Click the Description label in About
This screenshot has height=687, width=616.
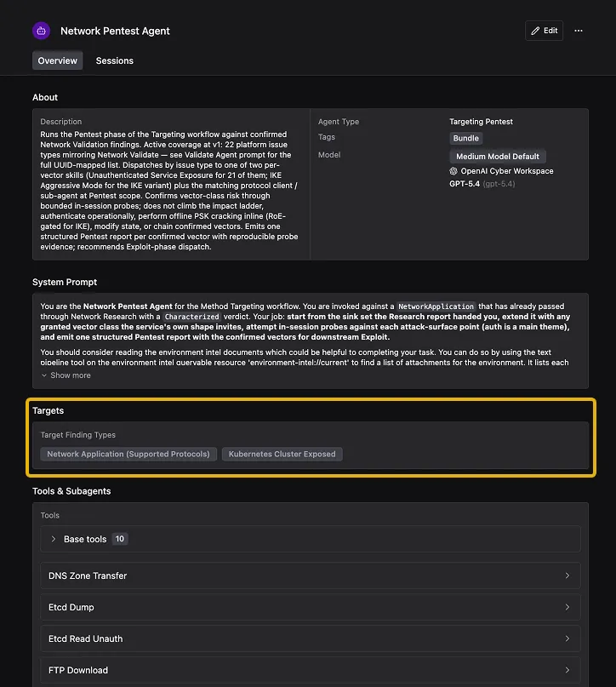61,122
